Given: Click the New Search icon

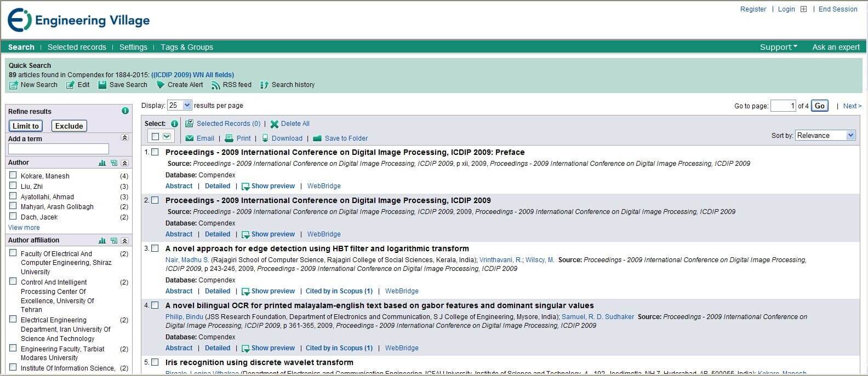Looking at the screenshot, I should [13, 85].
